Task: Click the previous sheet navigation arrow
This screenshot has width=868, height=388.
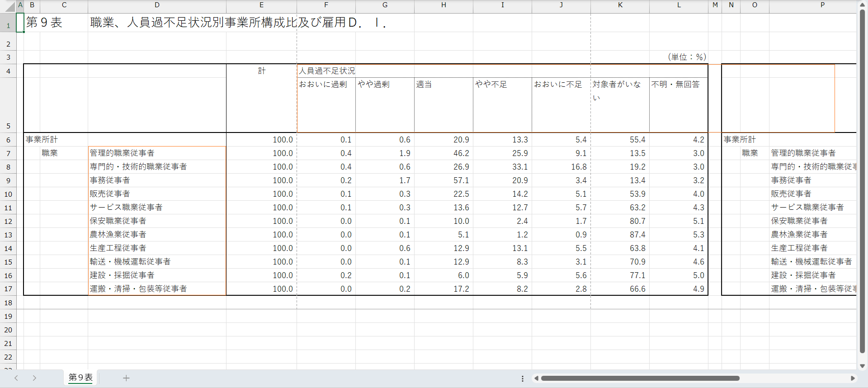Action: click(16, 378)
